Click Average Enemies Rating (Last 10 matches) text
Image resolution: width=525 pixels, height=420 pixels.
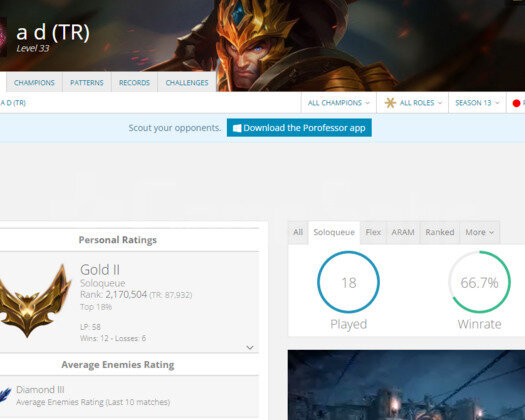pos(93,402)
